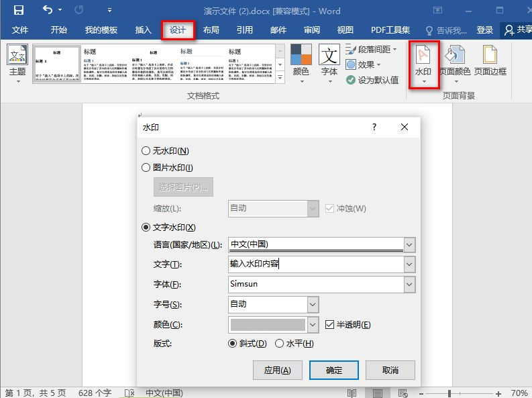The image size is (532, 398).
Task: Open the 主题 themes button
Action: 17,64
